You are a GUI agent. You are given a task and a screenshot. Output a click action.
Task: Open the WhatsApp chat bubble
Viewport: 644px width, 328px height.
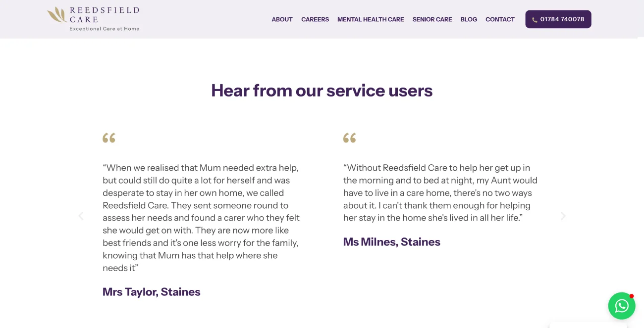pos(622,306)
